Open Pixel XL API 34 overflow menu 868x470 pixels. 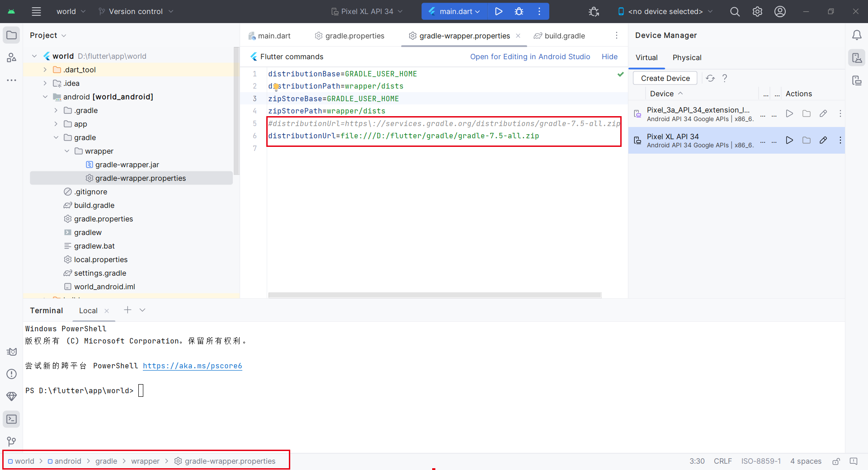coord(840,140)
